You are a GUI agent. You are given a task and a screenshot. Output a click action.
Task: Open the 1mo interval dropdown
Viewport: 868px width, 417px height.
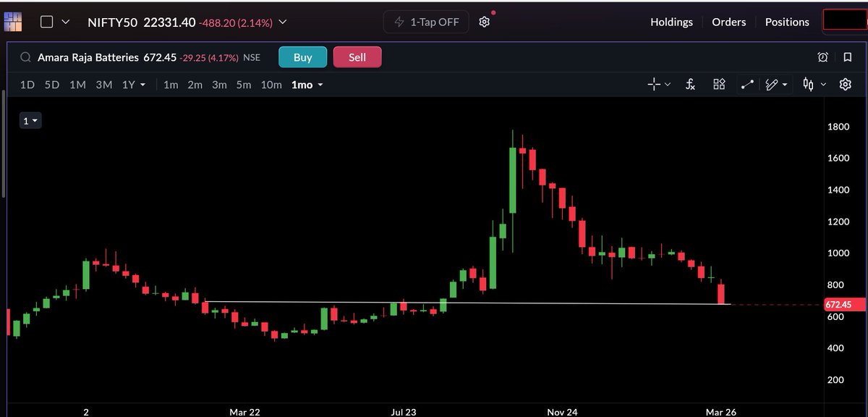click(307, 85)
